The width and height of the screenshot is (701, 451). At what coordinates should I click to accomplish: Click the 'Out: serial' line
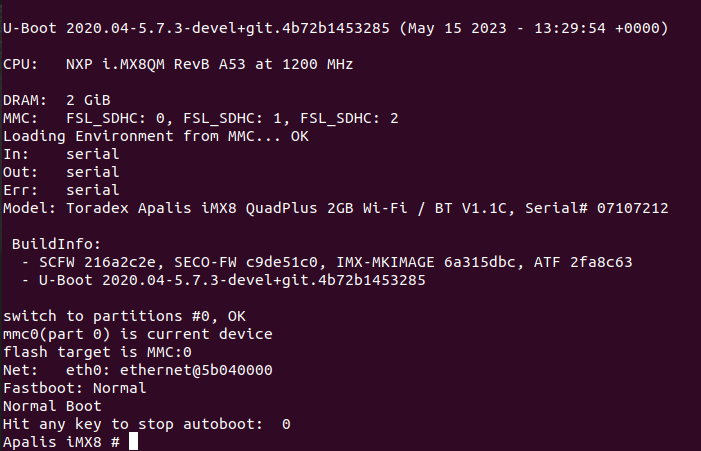61,172
